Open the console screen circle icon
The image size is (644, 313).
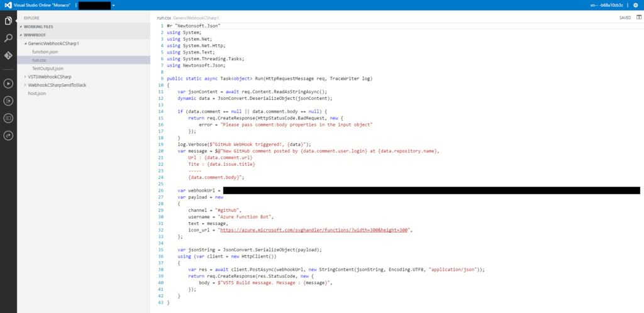tap(8, 118)
